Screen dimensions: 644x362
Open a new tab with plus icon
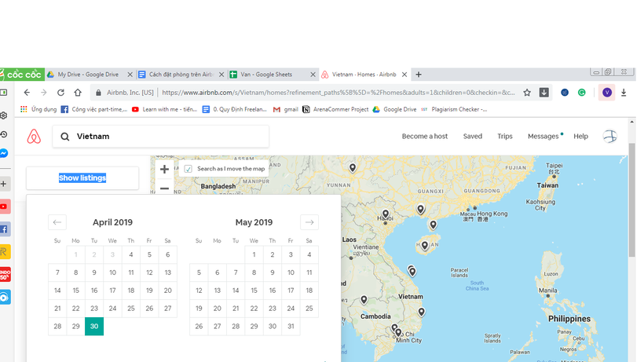click(419, 75)
